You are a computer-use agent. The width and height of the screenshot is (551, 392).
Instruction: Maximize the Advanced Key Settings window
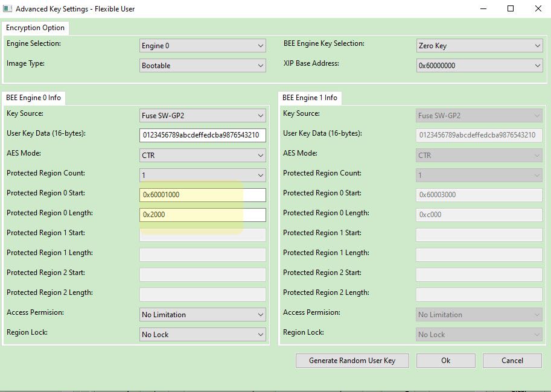(511, 9)
